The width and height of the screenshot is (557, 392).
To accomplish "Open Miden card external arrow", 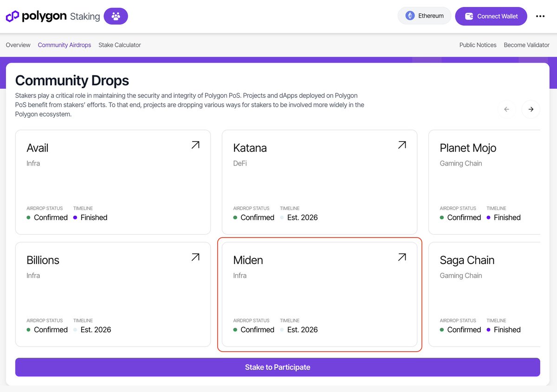I will pyautogui.click(x=402, y=257).
